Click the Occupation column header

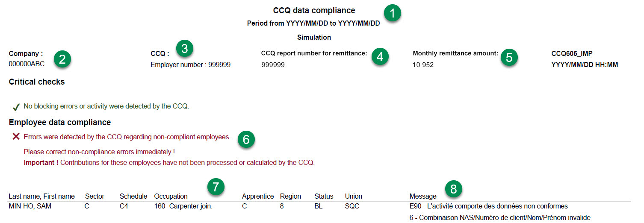pyautogui.click(x=171, y=197)
